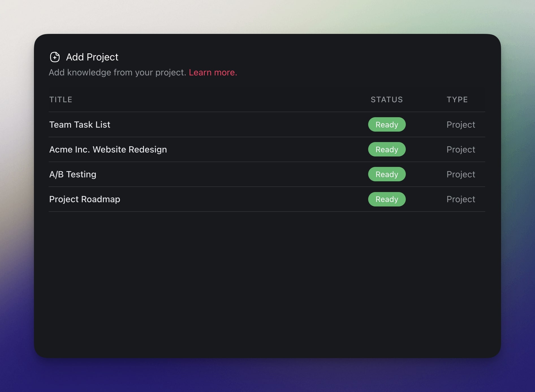The width and height of the screenshot is (535, 392).
Task: Click Project type of Team Task List
Action: [x=461, y=125]
